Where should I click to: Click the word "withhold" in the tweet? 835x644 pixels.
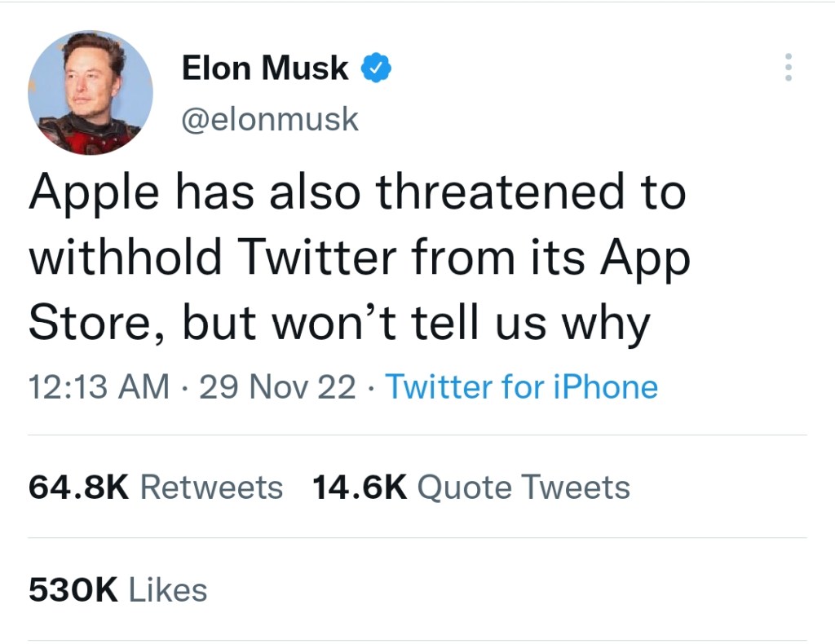125,258
